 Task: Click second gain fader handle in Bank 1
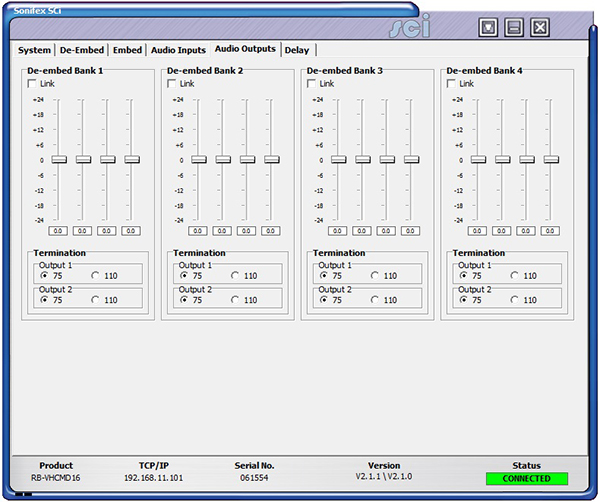pos(83,159)
